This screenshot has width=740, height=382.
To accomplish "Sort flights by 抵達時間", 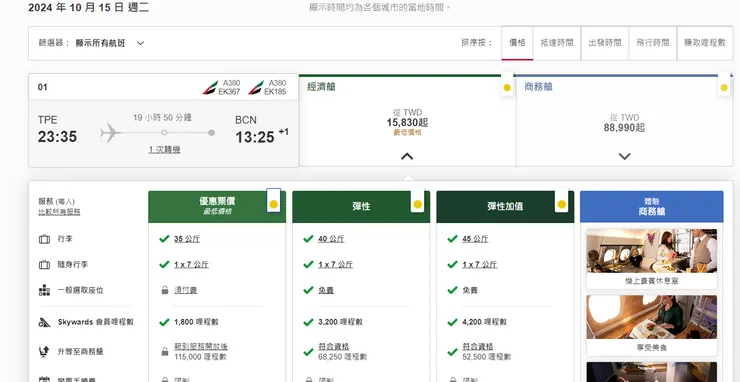I will [557, 43].
